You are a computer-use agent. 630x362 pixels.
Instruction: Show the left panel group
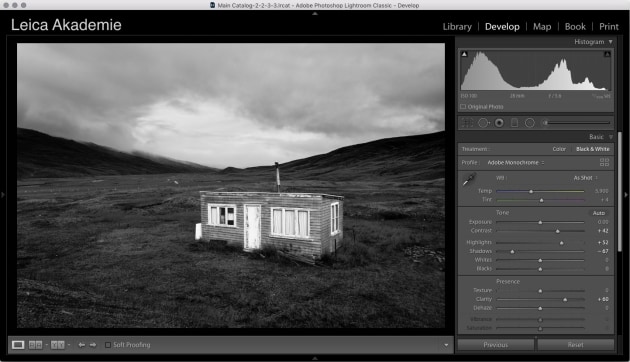click(x=3, y=195)
